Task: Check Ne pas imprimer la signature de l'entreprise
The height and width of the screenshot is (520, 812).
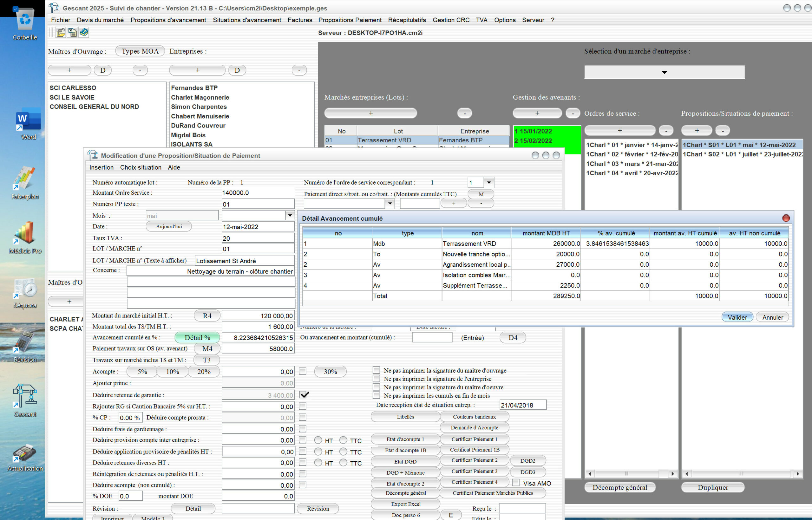Action: pyautogui.click(x=376, y=379)
